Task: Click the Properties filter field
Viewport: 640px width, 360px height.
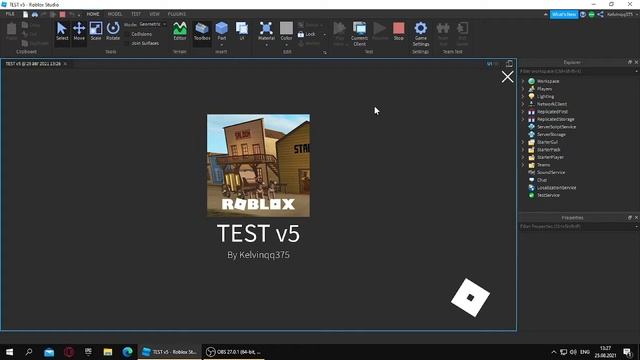Action: [x=577, y=227]
